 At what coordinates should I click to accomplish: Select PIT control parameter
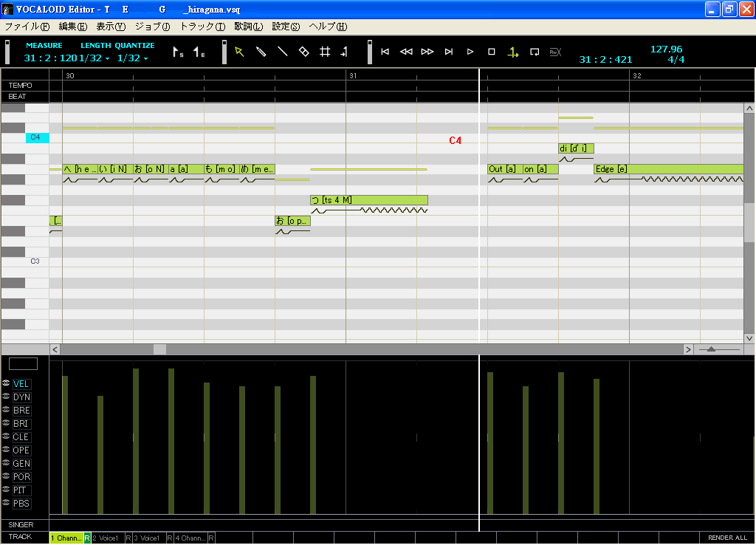21,490
